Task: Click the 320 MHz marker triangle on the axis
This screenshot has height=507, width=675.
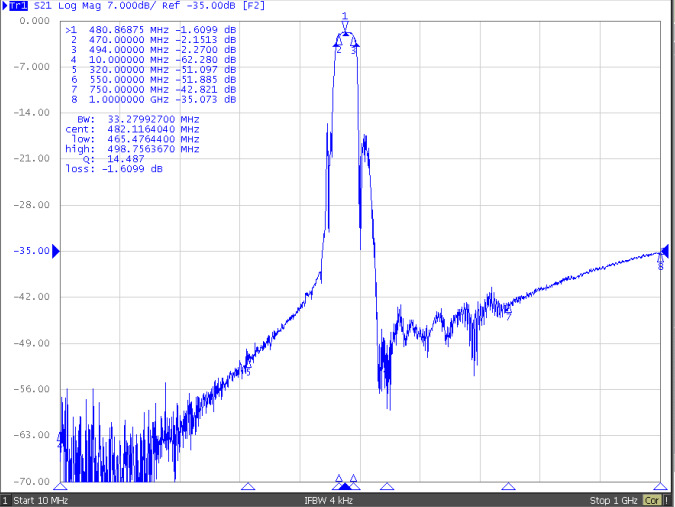Action: [x=248, y=486]
